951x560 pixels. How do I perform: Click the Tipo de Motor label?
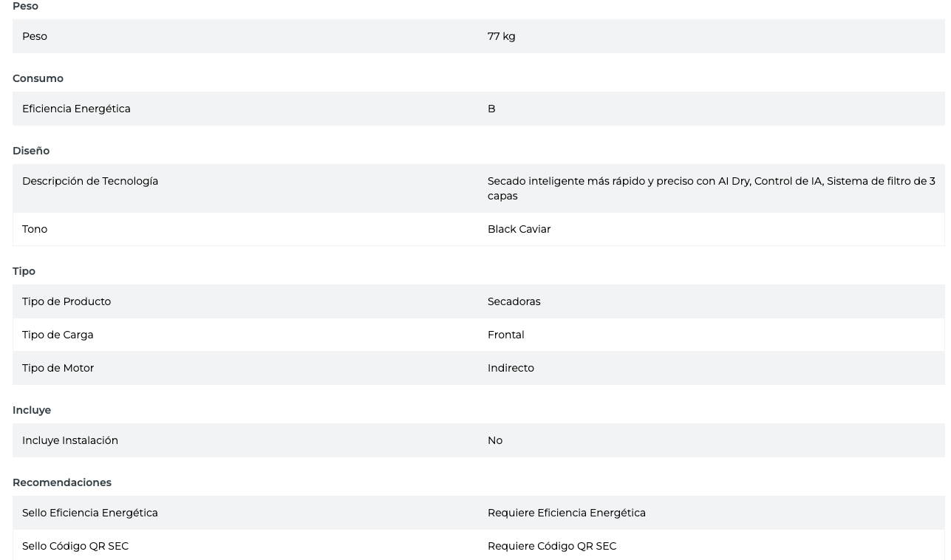[x=58, y=368]
